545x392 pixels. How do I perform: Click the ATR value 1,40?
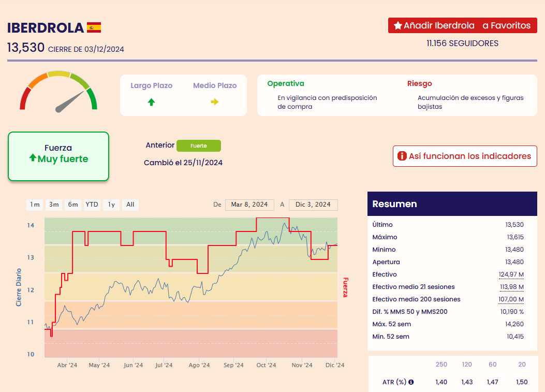pyautogui.click(x=441, y=382)
